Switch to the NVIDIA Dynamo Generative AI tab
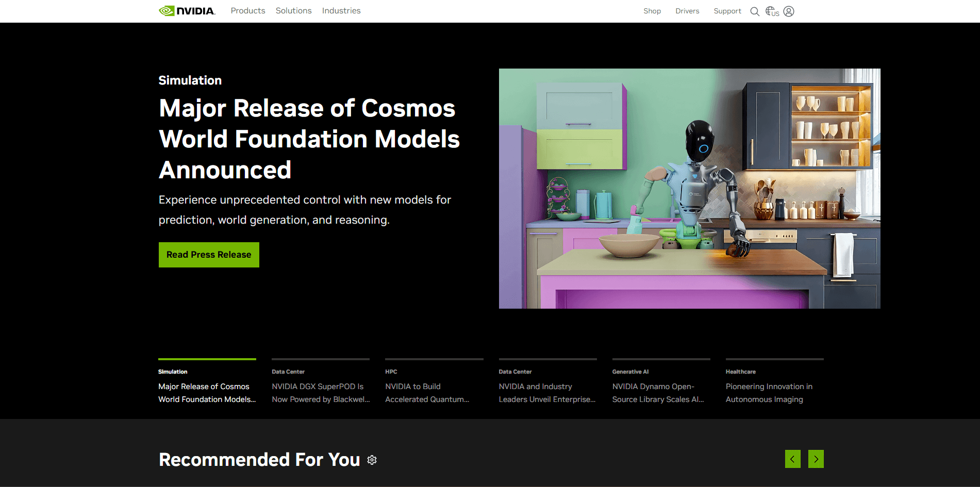Viewport: 980px width, 487px height. click(660, 392)
